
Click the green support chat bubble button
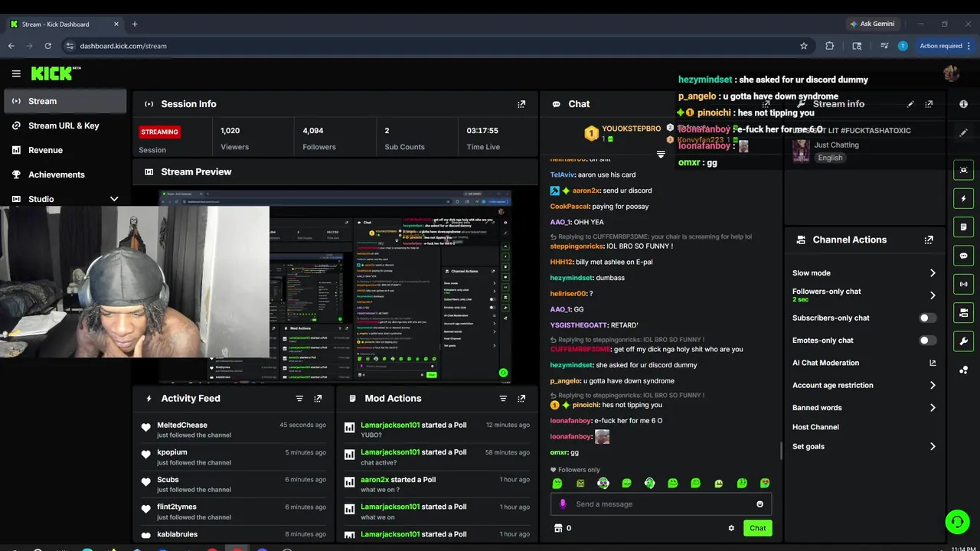(957, 522)
